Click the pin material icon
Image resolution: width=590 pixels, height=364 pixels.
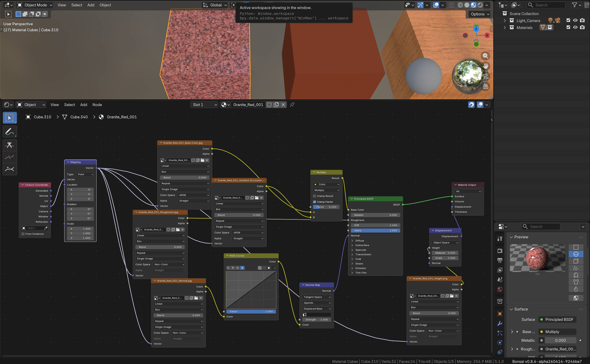292,105
